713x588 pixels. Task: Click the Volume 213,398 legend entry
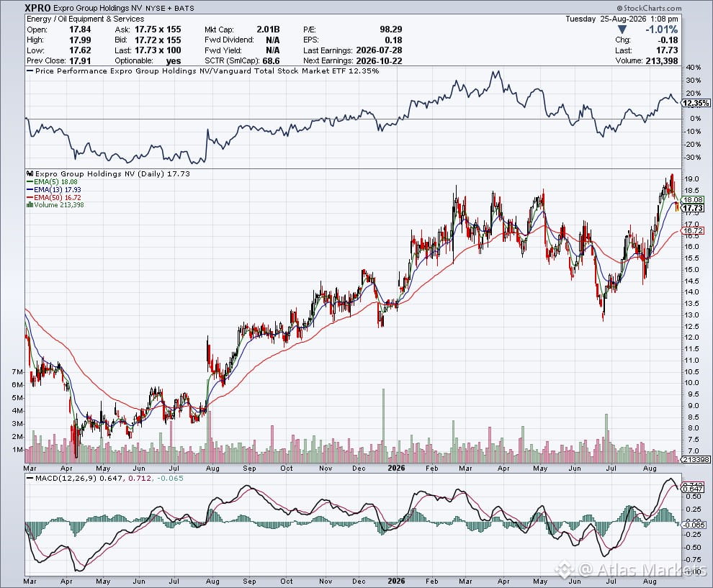(x=55, y=205)
